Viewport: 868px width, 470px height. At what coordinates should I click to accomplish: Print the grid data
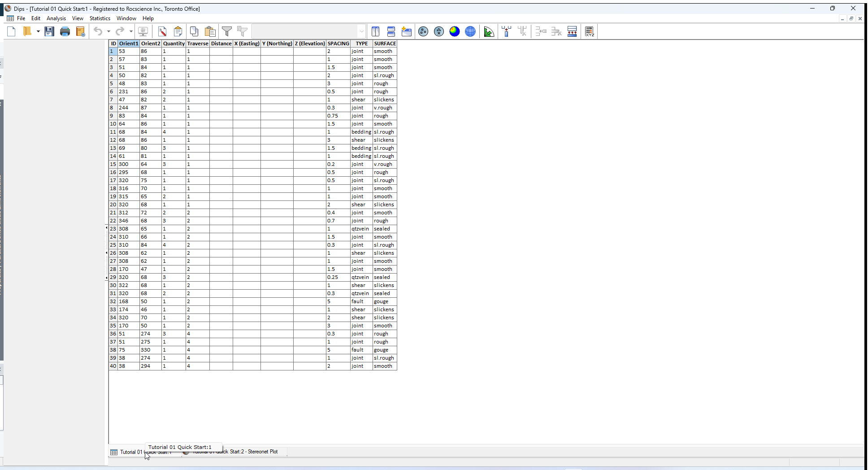[65, 31]
